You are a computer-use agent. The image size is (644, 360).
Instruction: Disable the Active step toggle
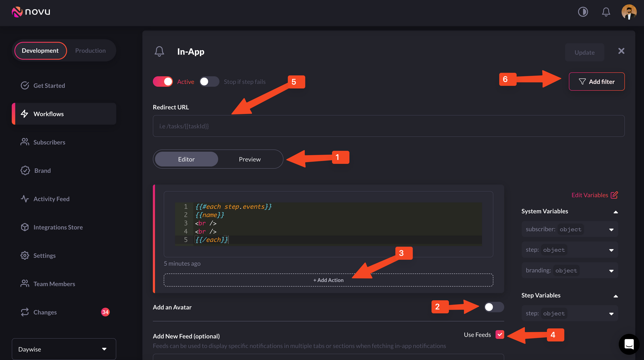163,82
